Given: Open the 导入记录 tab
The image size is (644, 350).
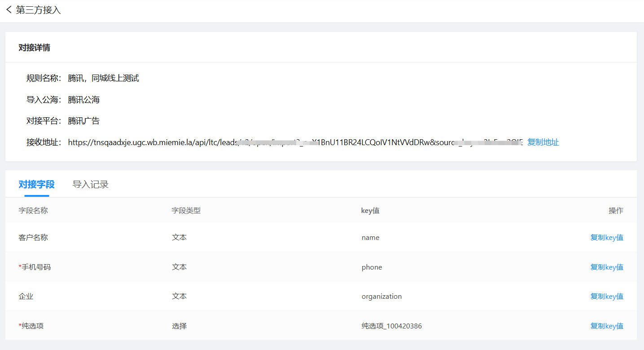Looking at the screenshot, I should point(91,184).
